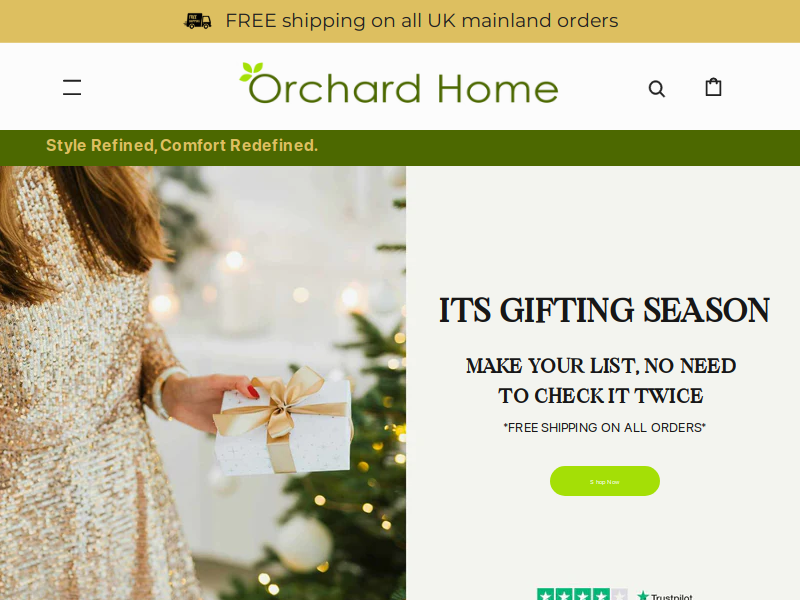This screenshot has height=600, width=800.
Task: Click the Trustpilot star logo
Action: tap(643, 595)
